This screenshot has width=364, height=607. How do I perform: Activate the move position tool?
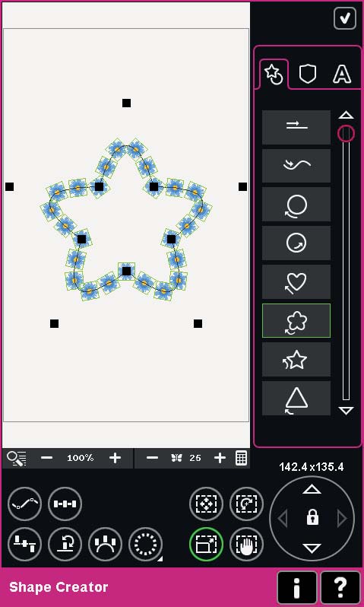[206, 504]
